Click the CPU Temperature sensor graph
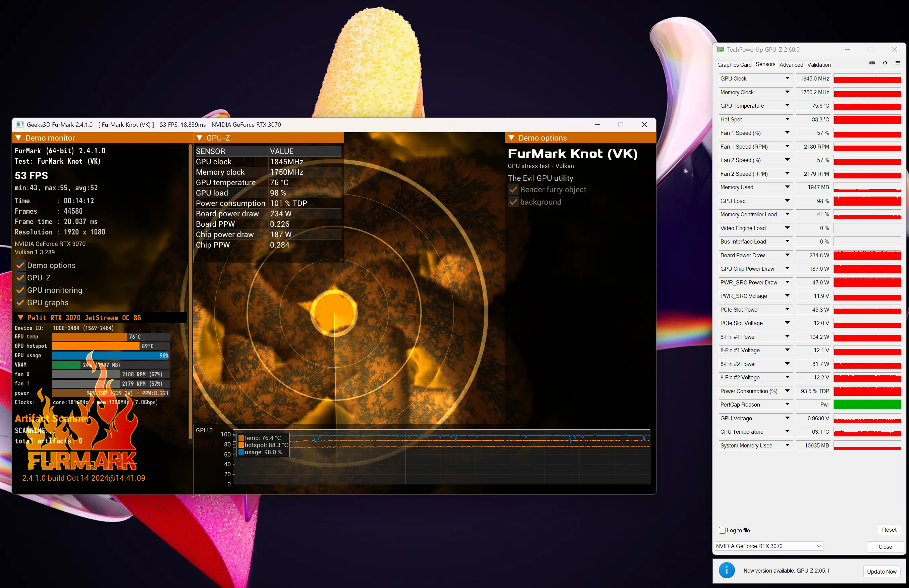 click(867, 432)
